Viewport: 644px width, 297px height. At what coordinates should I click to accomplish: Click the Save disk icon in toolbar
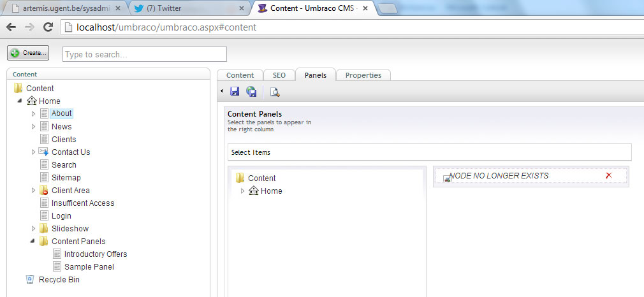[x=235, y=92]
